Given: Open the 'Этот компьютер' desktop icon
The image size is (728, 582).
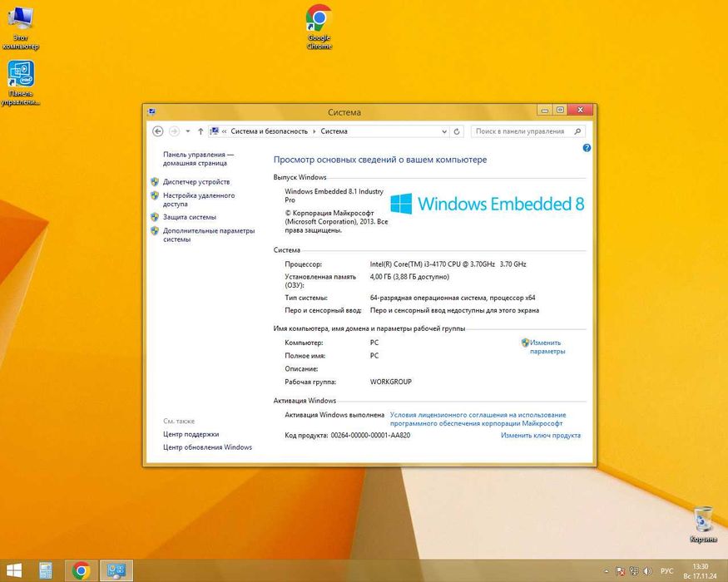Looking at the screenshot, I should pos(20,27).
